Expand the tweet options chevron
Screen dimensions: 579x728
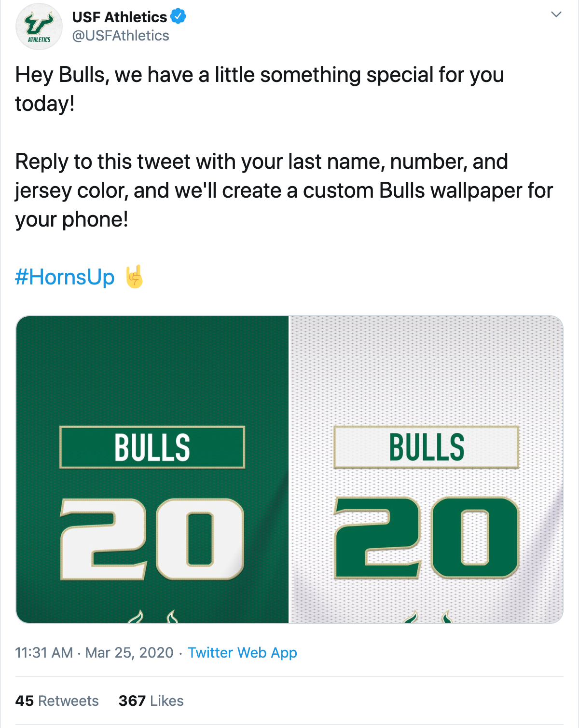click(x=556, y=14)
